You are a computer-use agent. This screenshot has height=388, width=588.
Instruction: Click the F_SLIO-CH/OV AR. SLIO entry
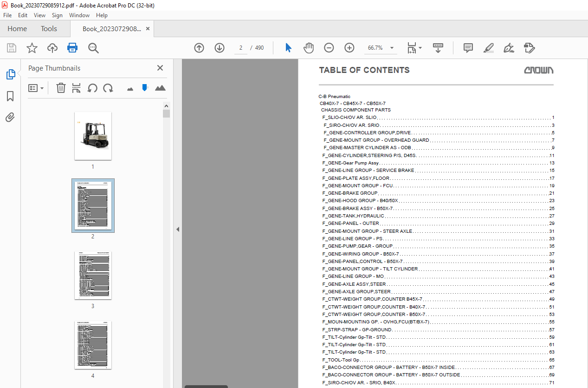[x=350, y=118]
